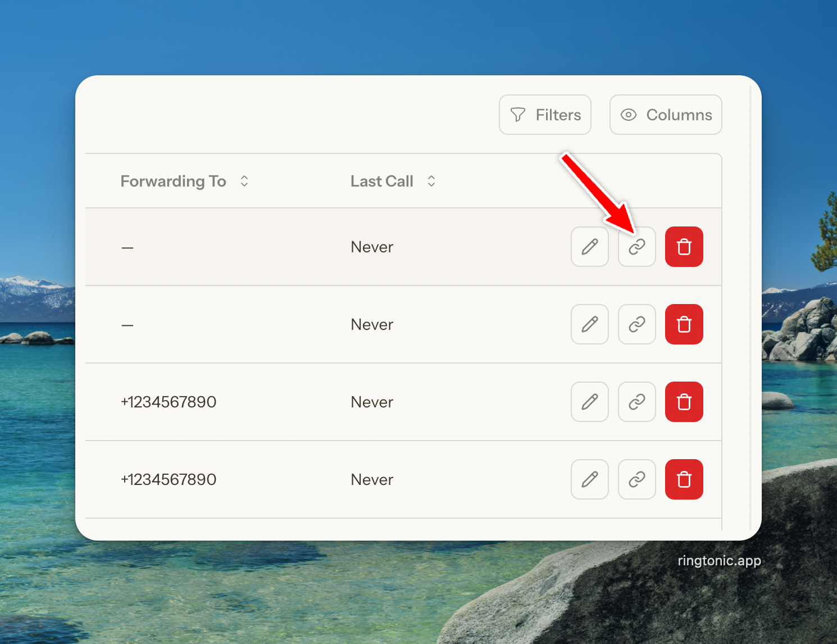Click the Never cell in first row
Viewport: 837px width, 644px height.
(372, 247)
